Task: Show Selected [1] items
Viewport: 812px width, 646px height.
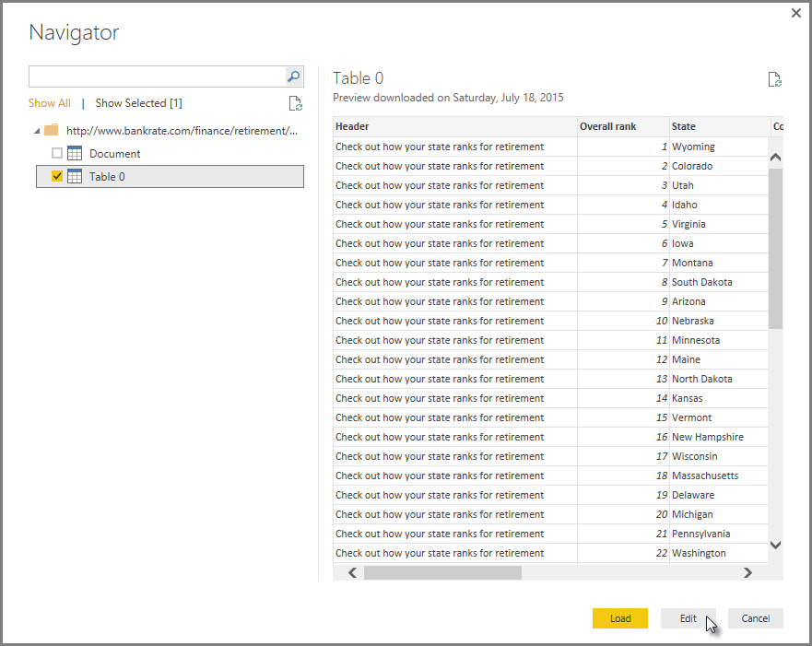Action: pyautogui.click(x=139, y=103)
